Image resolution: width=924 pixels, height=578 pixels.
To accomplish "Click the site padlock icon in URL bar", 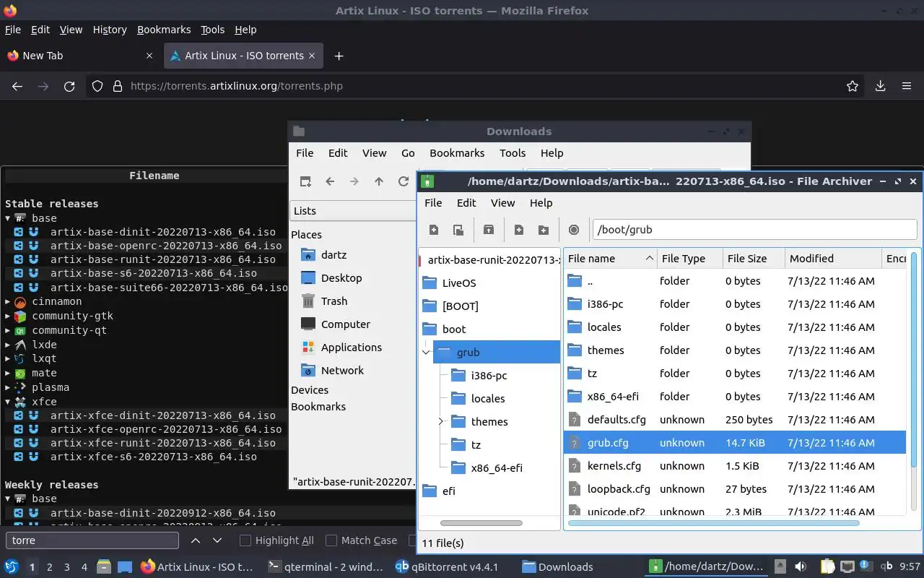I will [118, 86].
